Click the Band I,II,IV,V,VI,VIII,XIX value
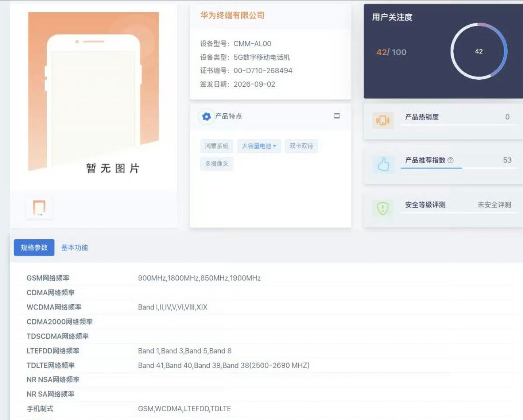Image resolution: width=523 pixels, height=420 pixels. tap(172, 307)
